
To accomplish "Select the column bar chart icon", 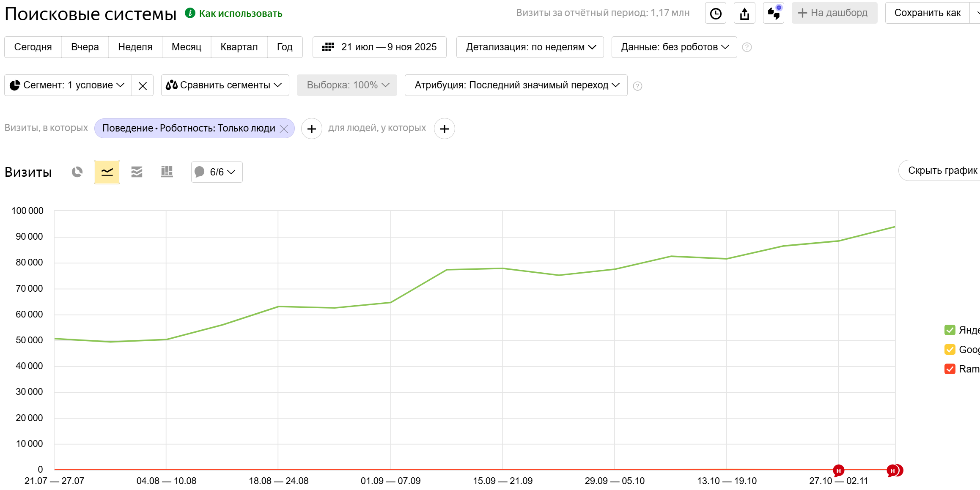I will (167, 172).
